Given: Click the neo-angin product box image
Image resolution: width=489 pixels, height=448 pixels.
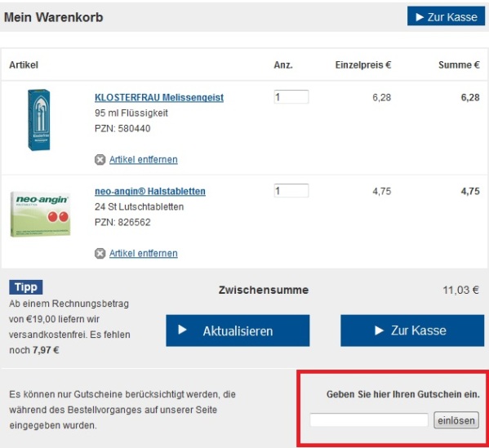Looking at the screenshot, I should (40, 214).
